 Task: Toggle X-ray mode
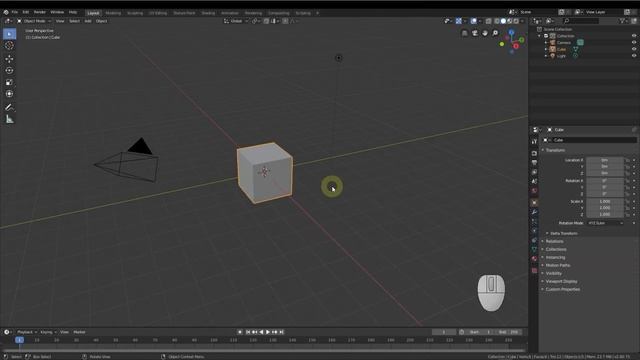pyautogui.click(x=489, y=21)
